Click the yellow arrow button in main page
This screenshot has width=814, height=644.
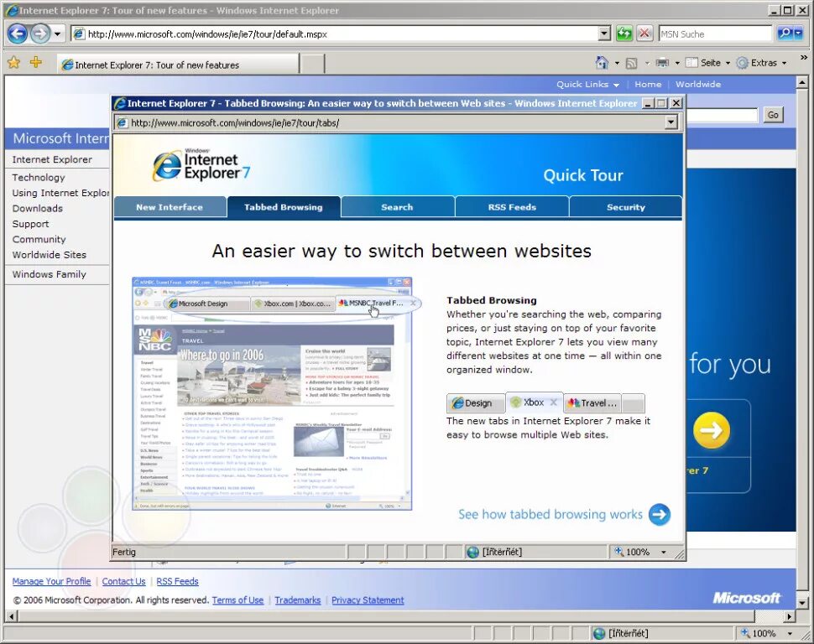[x=712, y=430]
